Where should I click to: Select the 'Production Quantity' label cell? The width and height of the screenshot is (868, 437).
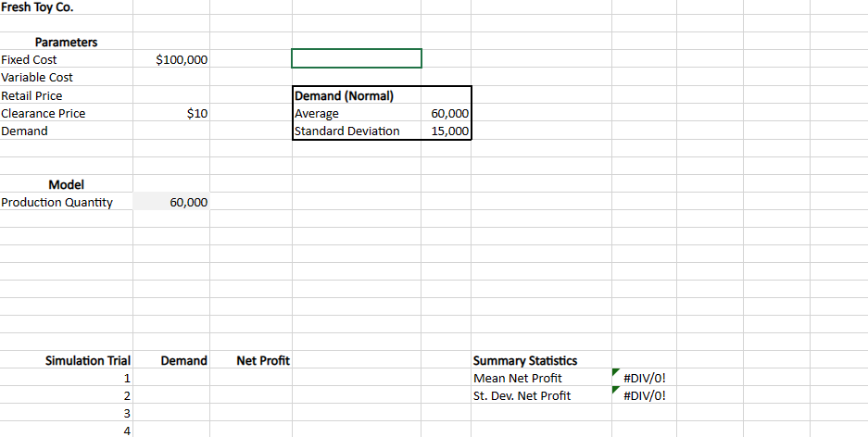[67, 202]
